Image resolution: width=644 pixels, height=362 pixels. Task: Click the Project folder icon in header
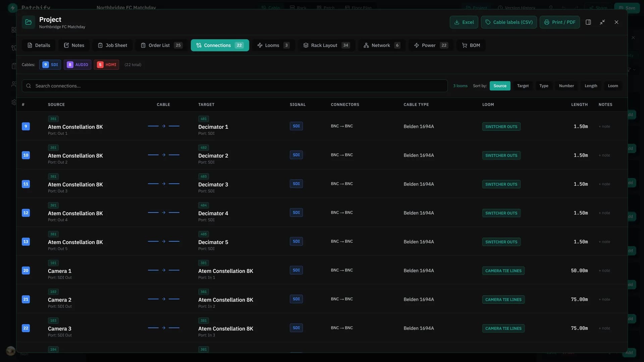[x=29, y=22]
